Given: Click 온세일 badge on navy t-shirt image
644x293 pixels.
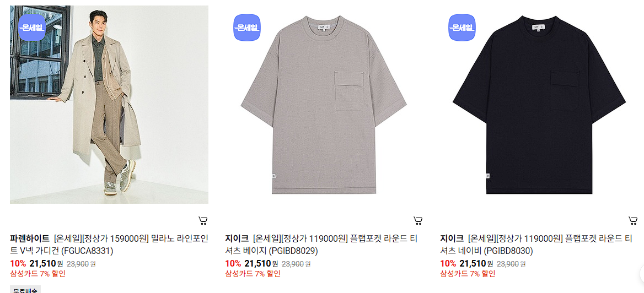Looking at the screenshot, I should tap(462, 28).
